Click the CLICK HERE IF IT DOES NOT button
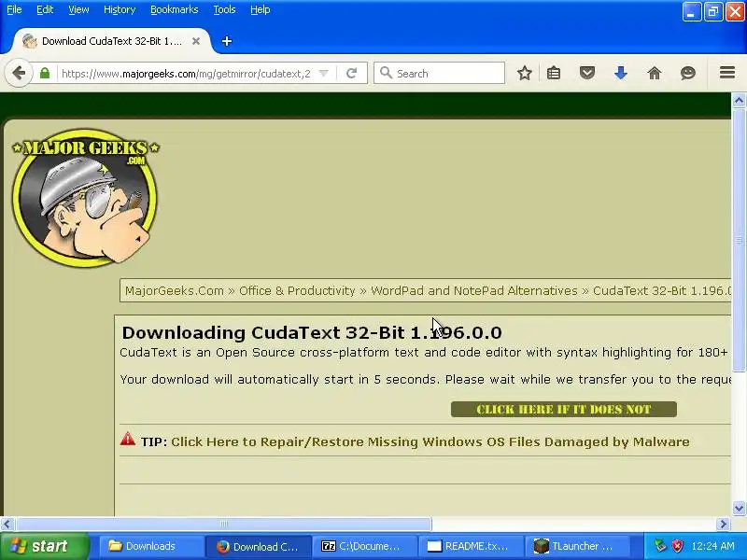747x560 pixels. pos(564,409)
